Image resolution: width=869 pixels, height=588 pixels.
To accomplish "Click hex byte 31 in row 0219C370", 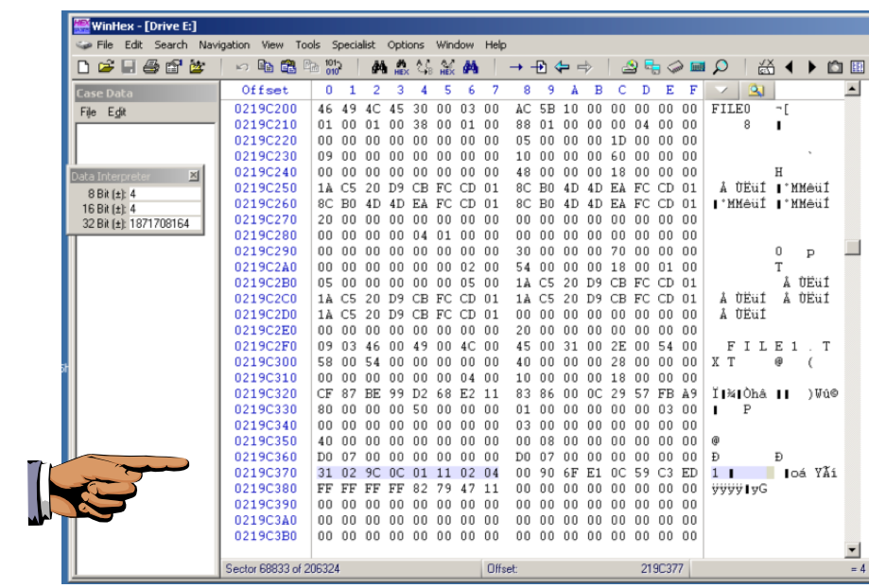I will (x=324, y=474).
